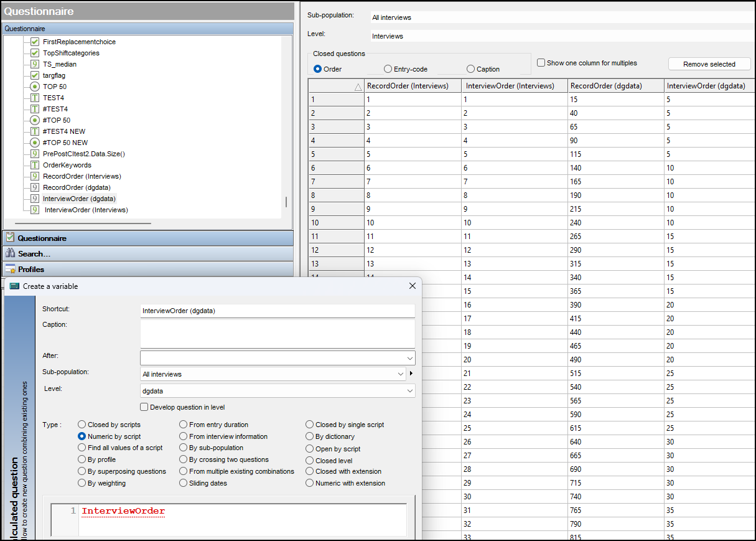The height and width of the screenshot is (541, 756).
Task: Click the icon next to targflag
Action: click(35, 75)
